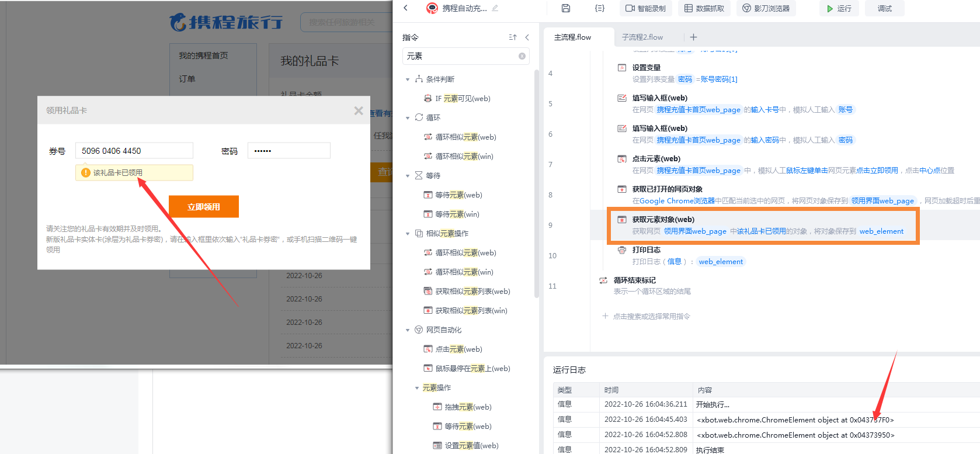
Task: Select 获取相似元素列表(web) command
Action: coord(472,292)
